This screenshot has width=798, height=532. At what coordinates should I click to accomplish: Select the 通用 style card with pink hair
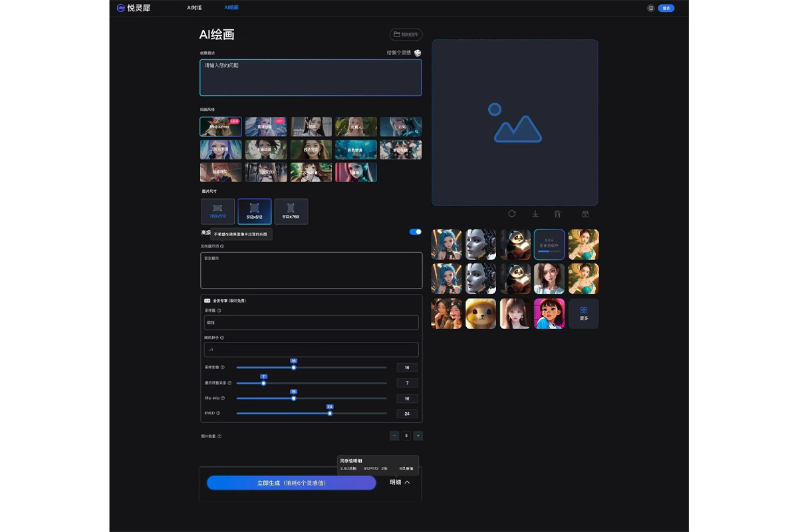point(356,172)
